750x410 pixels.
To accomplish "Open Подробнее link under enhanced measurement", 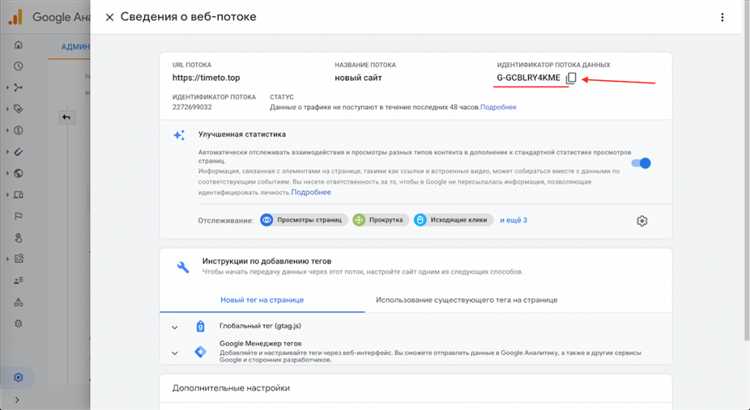I will pyautogui.click(x=311, y=192).
